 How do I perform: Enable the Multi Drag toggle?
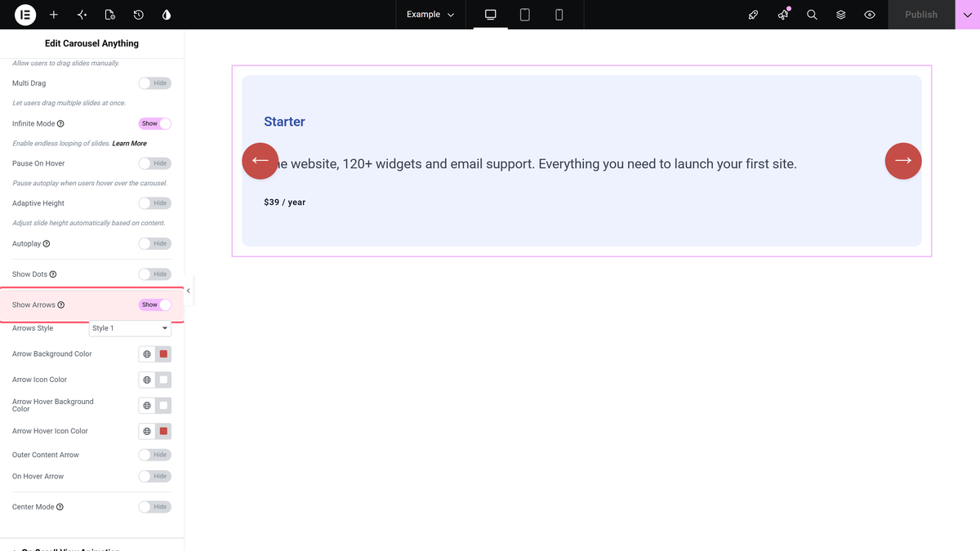click(154, 83)
